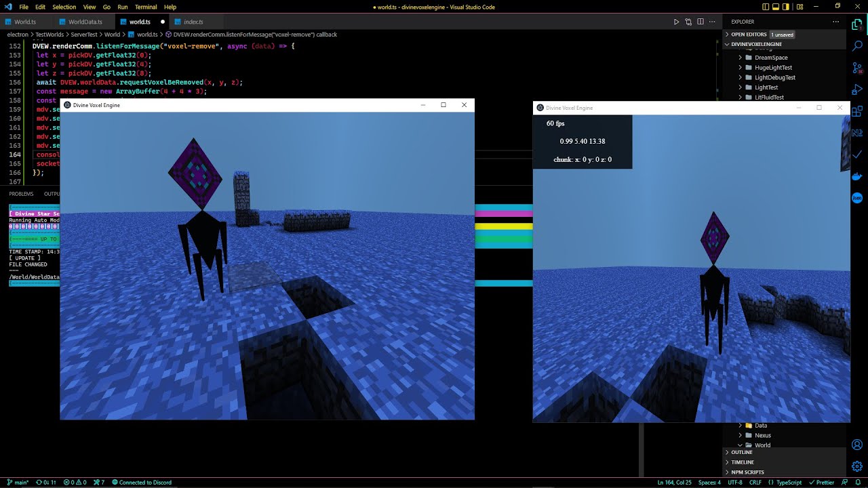Open the Accounts icon
The height and width of the screenshot is (488, 868).
[x=856, y=445]
